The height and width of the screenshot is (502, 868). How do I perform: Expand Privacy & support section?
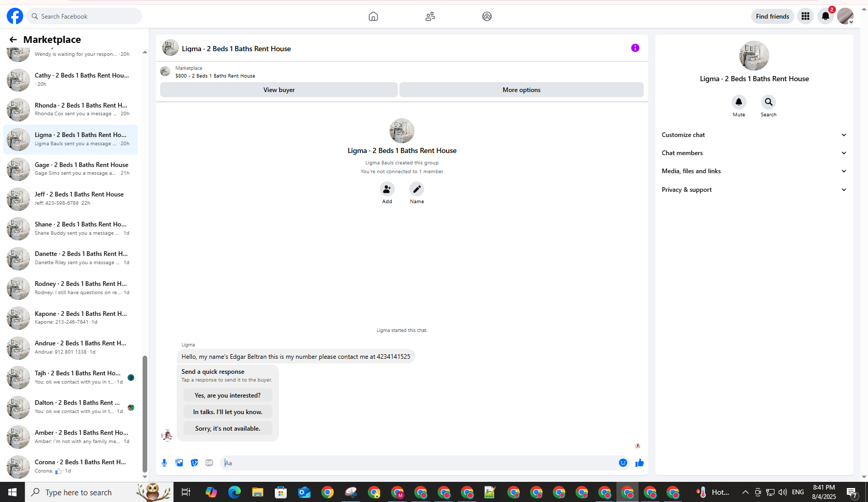tap(754, 190)
